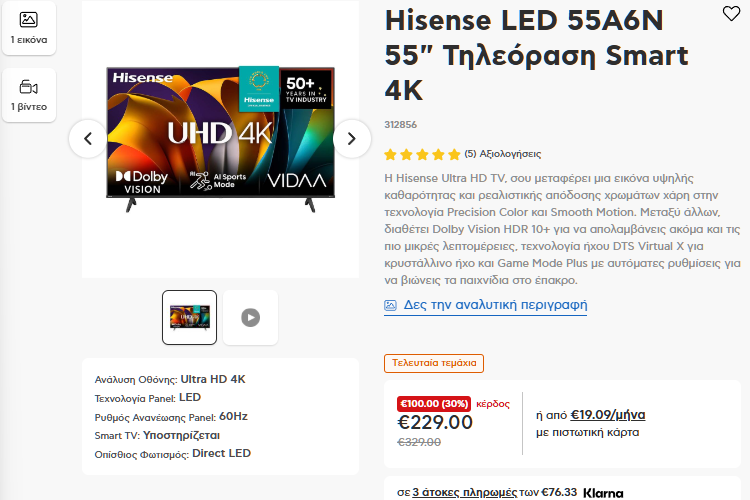750x500 pixels.
Task: Click the €100.00 (30%) discount badge
Action: 434,404
